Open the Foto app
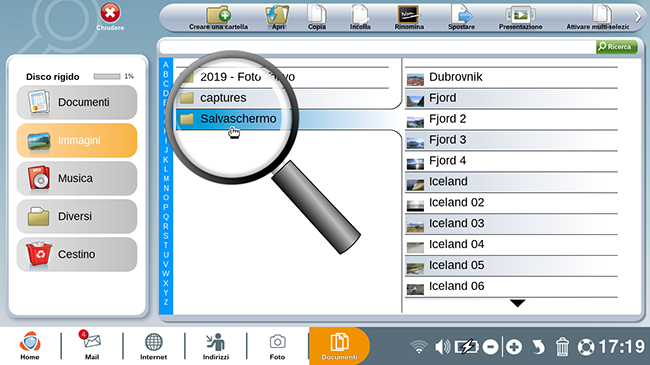650x365 pixels. coord(277,346)
